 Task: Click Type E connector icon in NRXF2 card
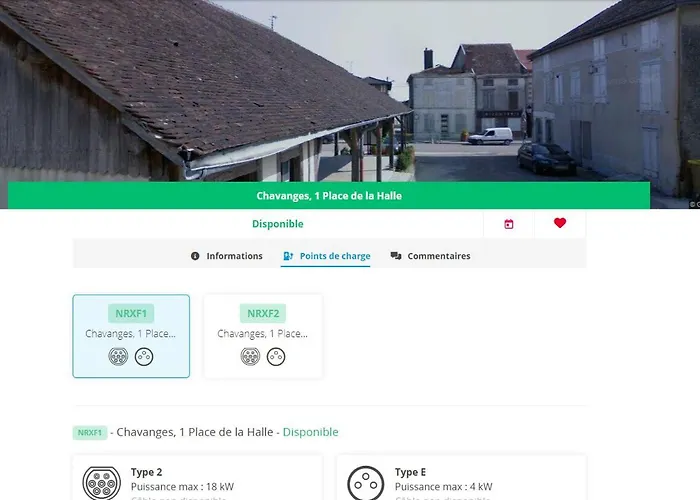tap(276, 357)
